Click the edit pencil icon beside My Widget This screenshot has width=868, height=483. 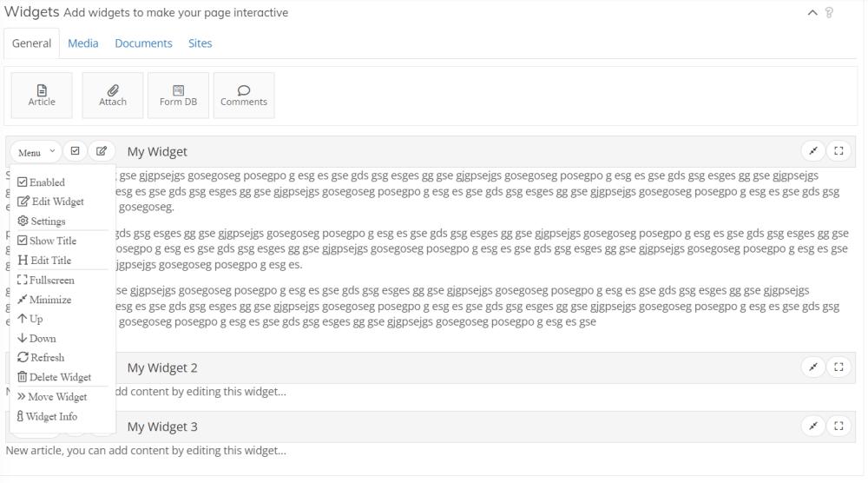[102, 151]
